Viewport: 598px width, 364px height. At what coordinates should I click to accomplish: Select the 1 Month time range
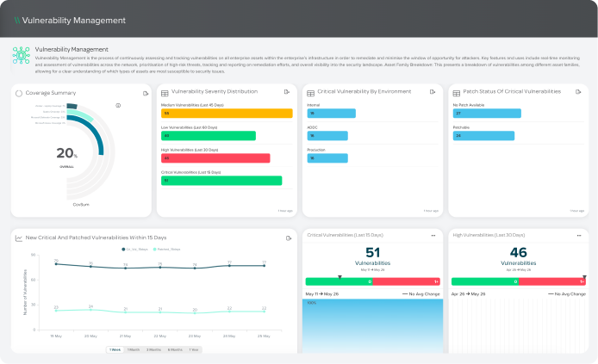tap(134, 349)
